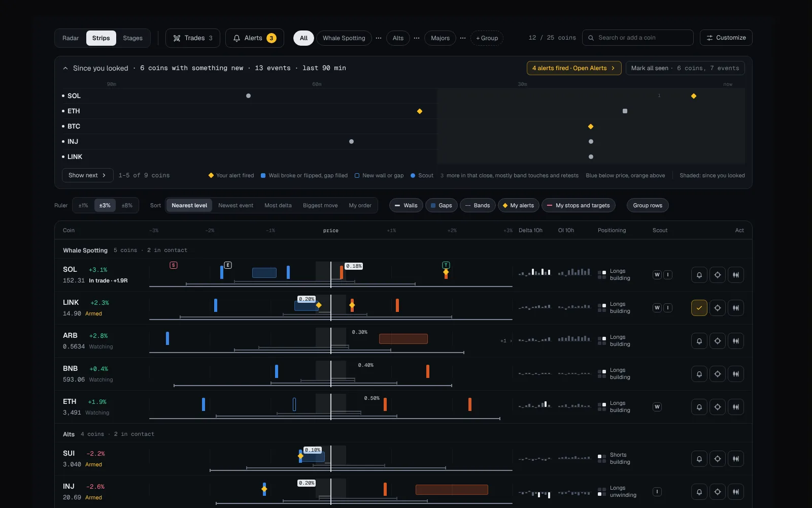Set an alert bell on the ARB row
The width and height of the screenshot is (812, 508).
pyautogui.click(x=699, y=341)
